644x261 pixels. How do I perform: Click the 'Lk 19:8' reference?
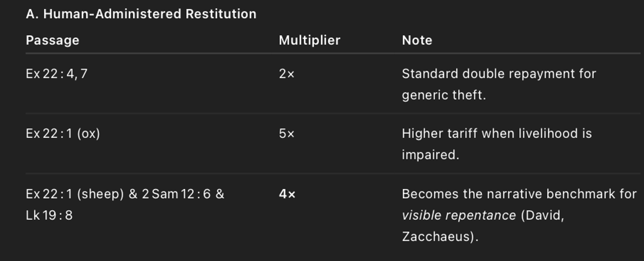pyautogui.click(x=49, y=215)
